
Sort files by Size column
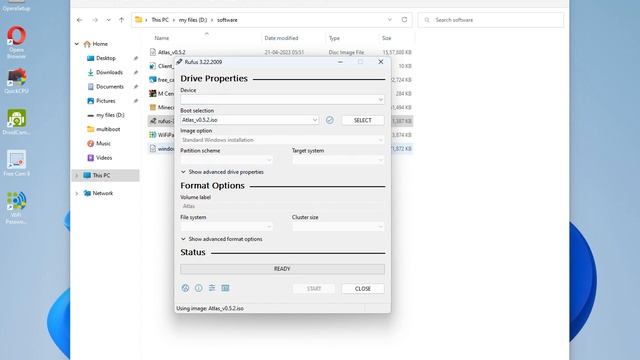(387, 38)
